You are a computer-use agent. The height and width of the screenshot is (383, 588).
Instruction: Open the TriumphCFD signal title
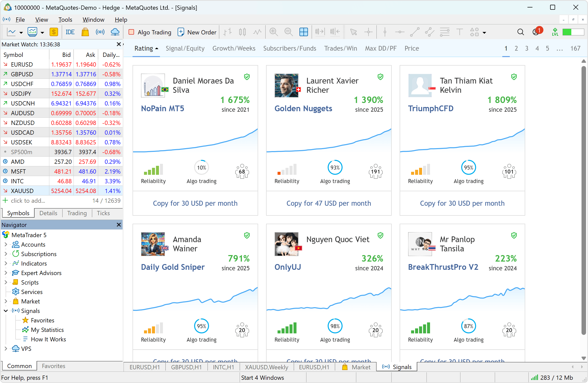point(431,108)
